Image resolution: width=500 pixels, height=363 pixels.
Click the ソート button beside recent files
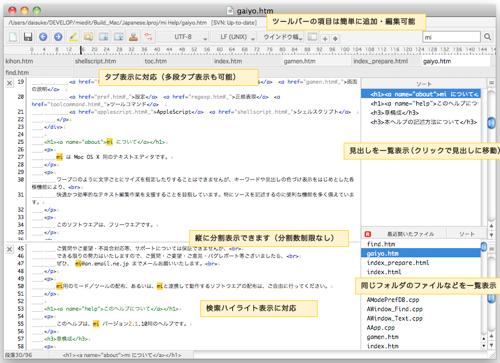[x=467, y=234]
